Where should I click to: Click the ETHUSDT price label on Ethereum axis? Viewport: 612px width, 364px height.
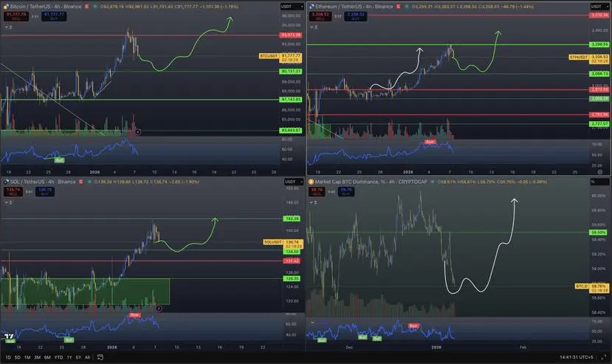(579, 58)
